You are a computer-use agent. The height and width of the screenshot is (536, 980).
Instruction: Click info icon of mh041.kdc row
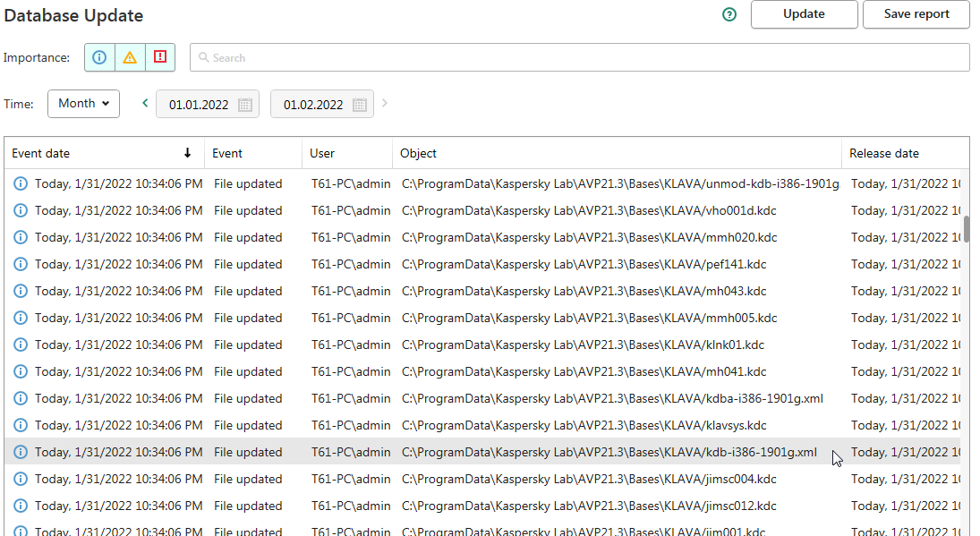(21, 371)
